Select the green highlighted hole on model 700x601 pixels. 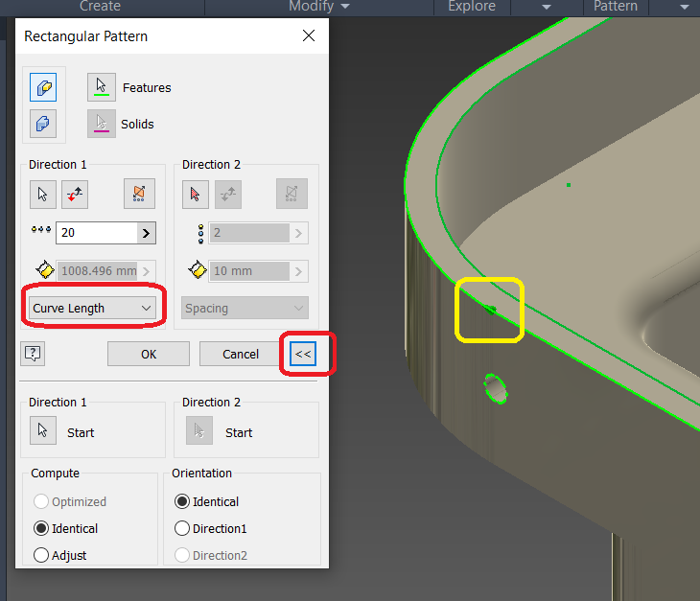click(496, 389)
